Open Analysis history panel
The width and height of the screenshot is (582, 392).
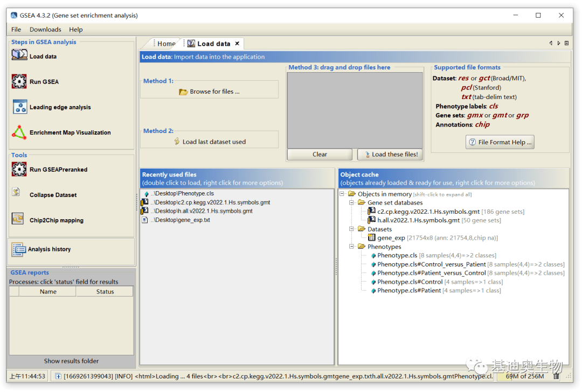49,249
